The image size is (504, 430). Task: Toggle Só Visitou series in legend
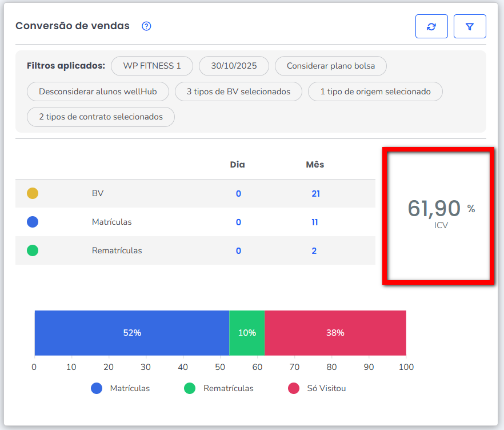317,388
